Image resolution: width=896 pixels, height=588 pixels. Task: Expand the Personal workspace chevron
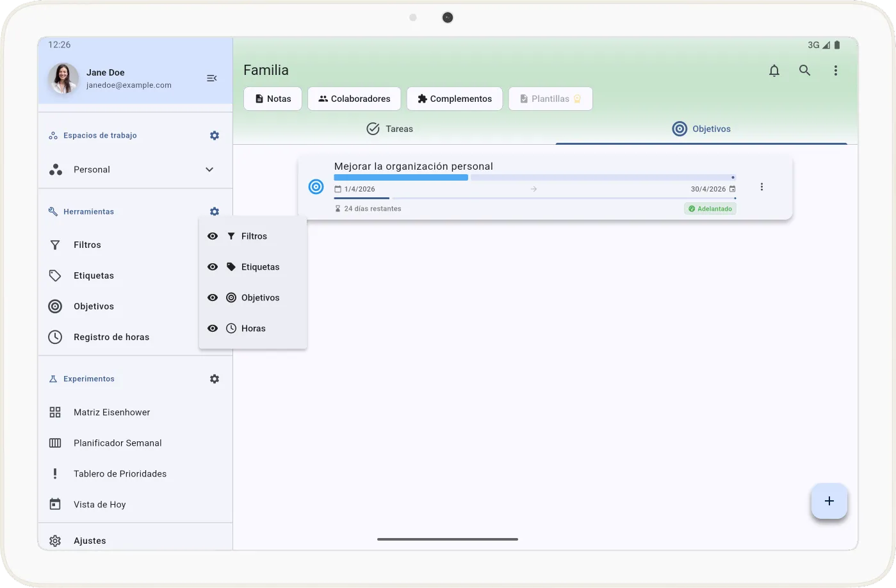209,170
